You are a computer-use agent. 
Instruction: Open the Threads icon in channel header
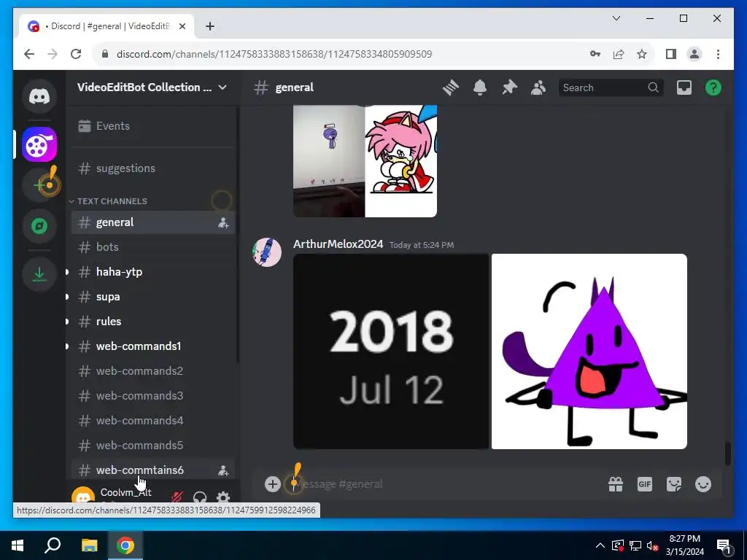click(451, 87)
